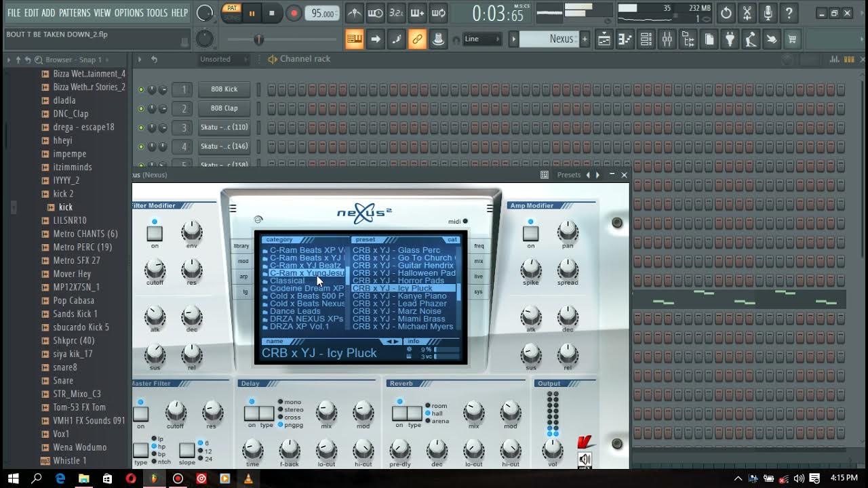This screenshot has width=868, height=488.
Task: Toggle the link (multilink controllers) icon
Action: click(417, 39)
